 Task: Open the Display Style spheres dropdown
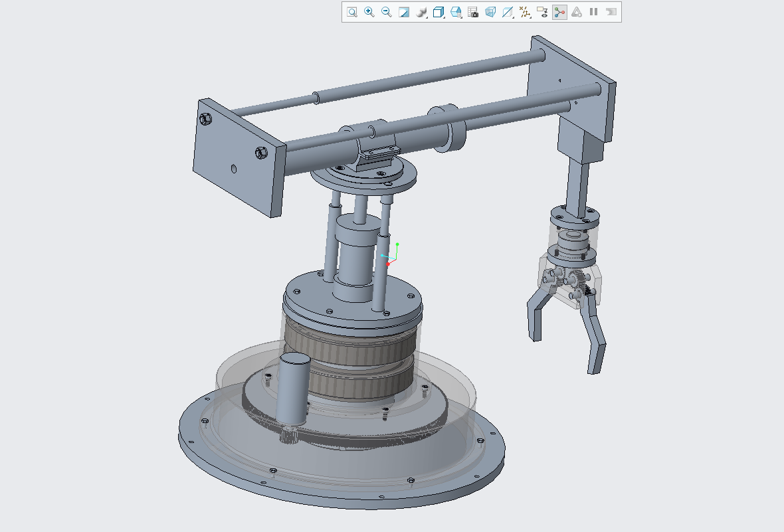pyautogui.click(x=421, y=12)
